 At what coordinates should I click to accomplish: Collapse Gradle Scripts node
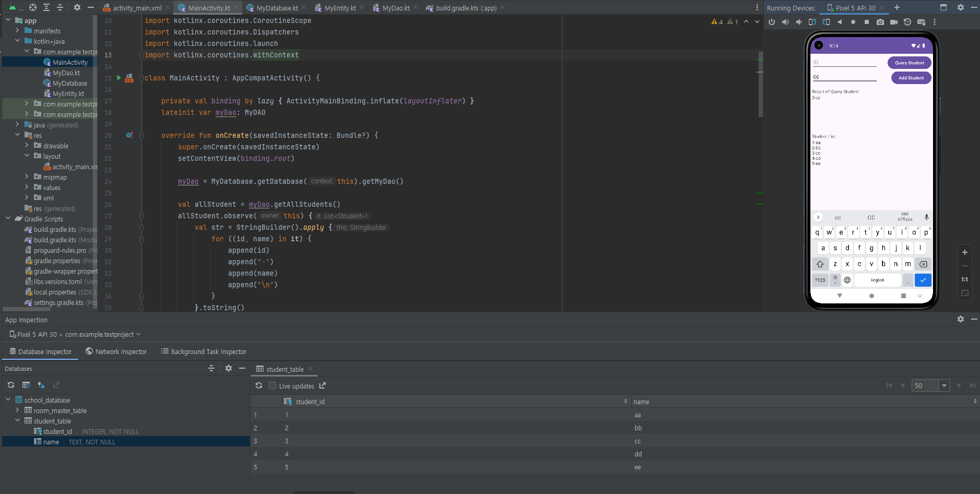coord(8,218)
